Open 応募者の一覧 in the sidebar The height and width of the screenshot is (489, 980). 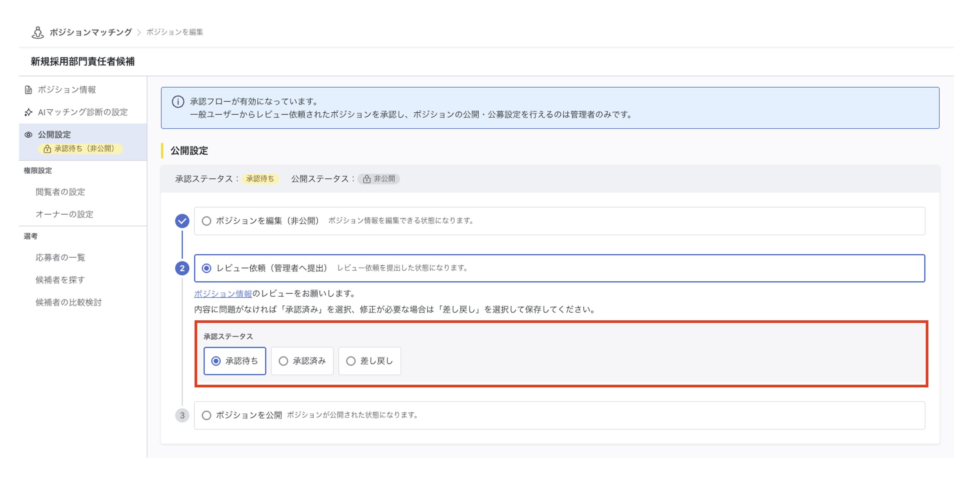[x=60, y=257]
